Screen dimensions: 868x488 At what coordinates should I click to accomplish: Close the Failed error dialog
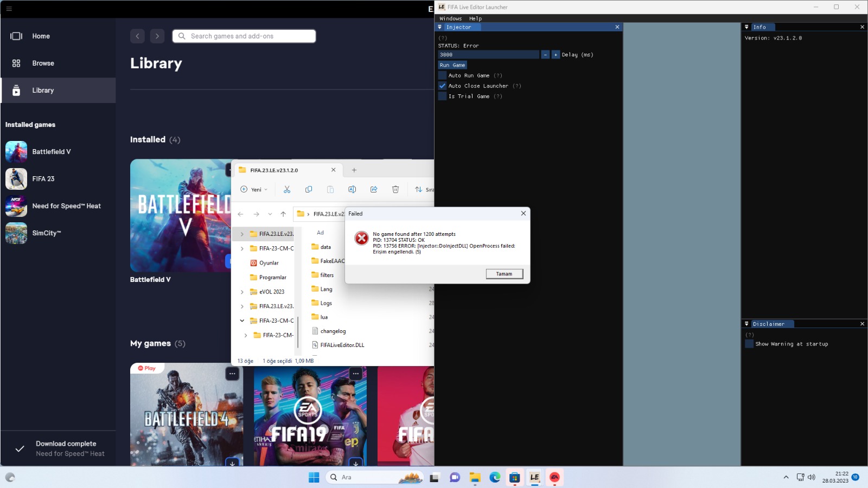(x=524, y=213)
